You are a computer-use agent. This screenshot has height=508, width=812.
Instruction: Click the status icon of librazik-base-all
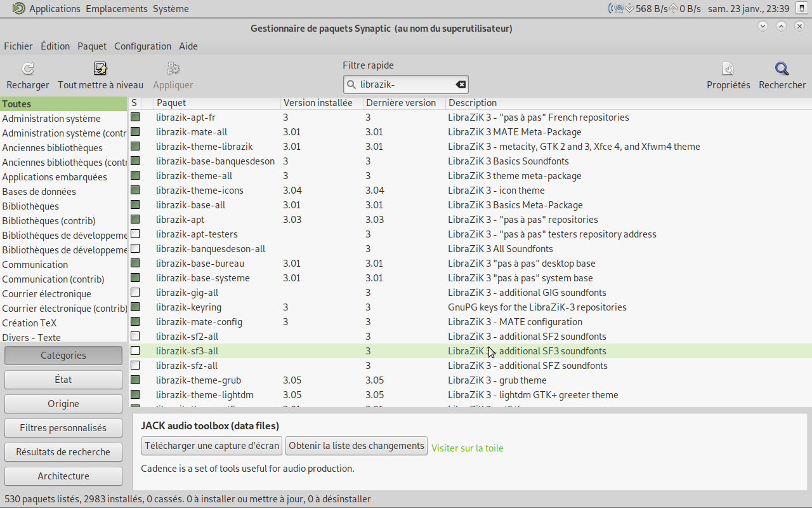(135, 204)
